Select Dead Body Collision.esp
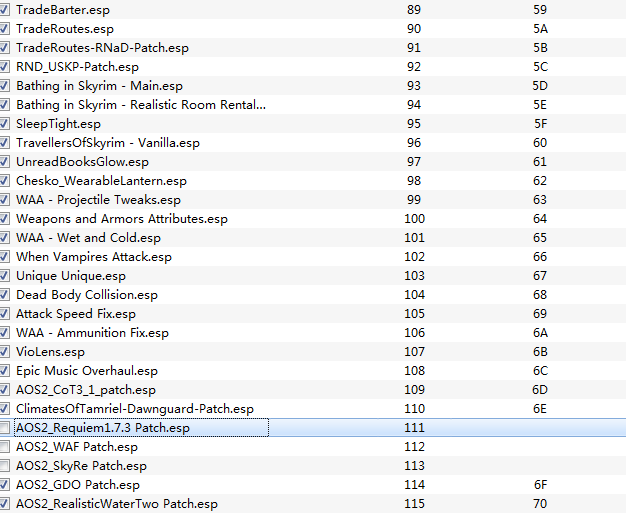626x516 pixels. click(x=87, y=295)
